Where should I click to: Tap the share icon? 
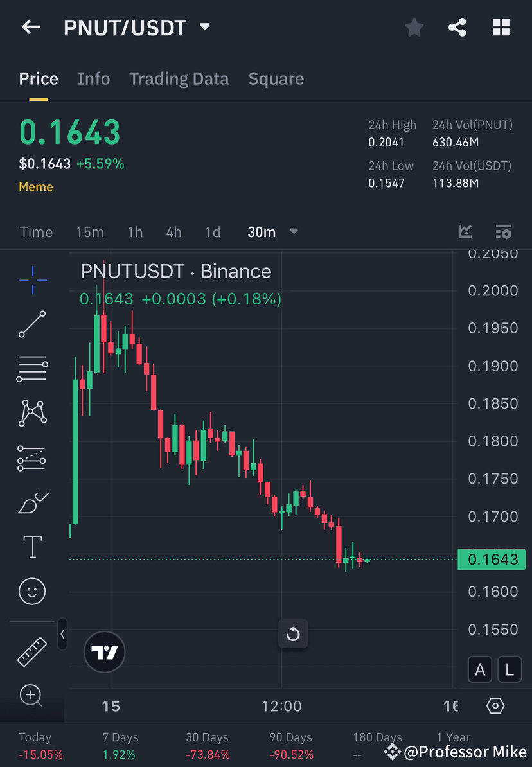457,27
